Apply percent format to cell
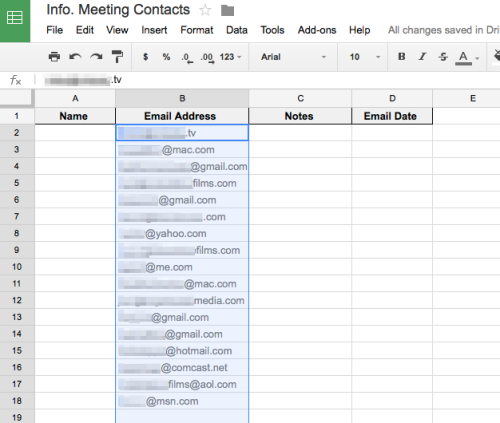The width and height of the screenshot is (500, 423). tap(166, 57)
